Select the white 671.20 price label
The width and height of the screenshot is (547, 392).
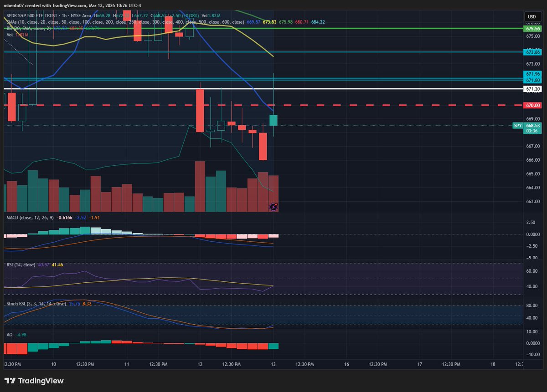[x=533, y=88]
